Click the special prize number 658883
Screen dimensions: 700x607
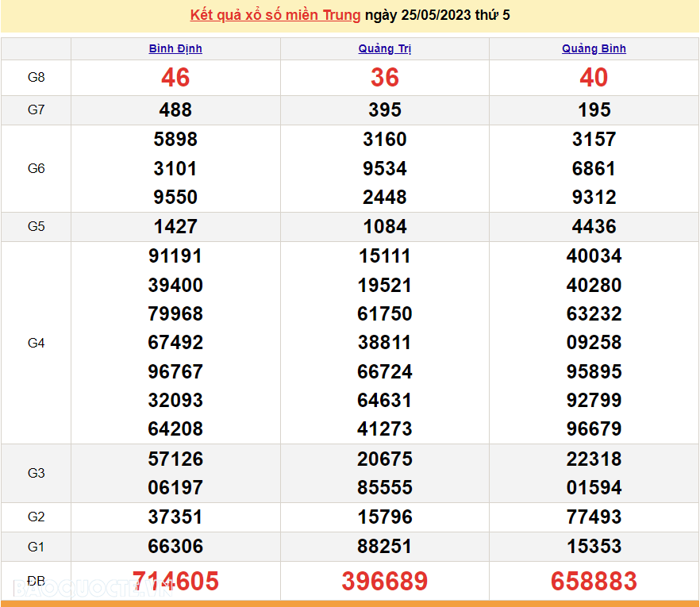pos(594,581)
